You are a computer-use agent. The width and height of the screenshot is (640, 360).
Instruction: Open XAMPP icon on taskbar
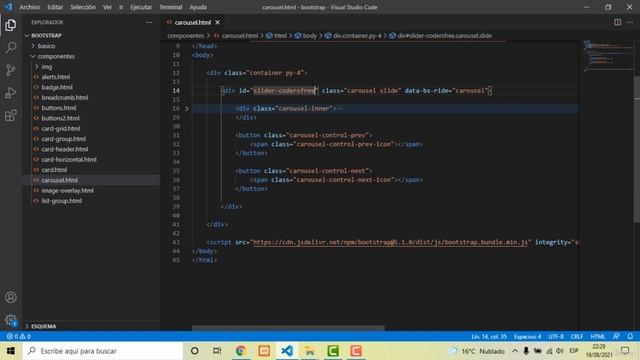pyautogui.click(x=264, y=351)
